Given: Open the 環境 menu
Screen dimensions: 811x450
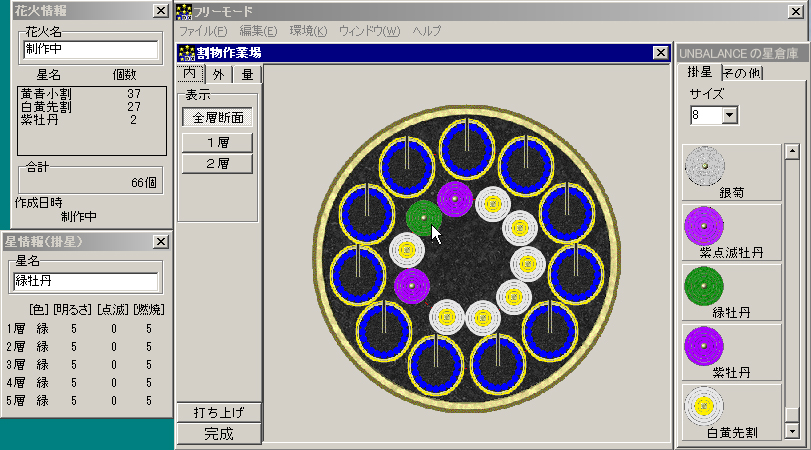Looking at the screenshot, I should tap(306, 31).
